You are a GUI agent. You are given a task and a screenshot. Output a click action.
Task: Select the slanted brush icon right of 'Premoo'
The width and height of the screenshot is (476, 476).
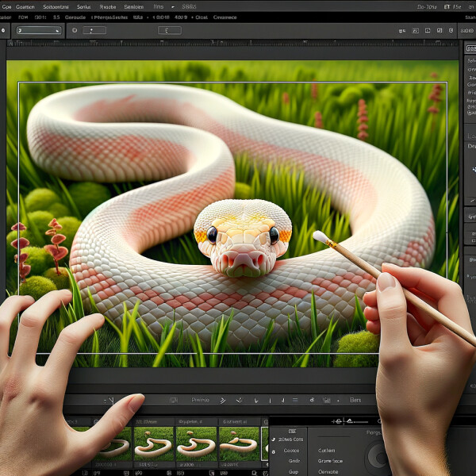point(222,401)
